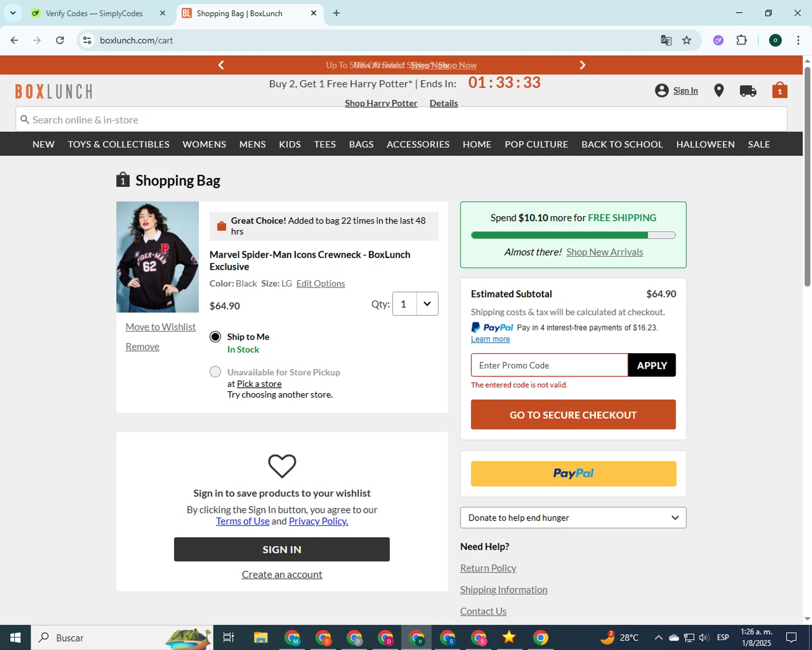812x650 pixels.
Task: Click the BoxLunch logo
Action: coord(54,91)
